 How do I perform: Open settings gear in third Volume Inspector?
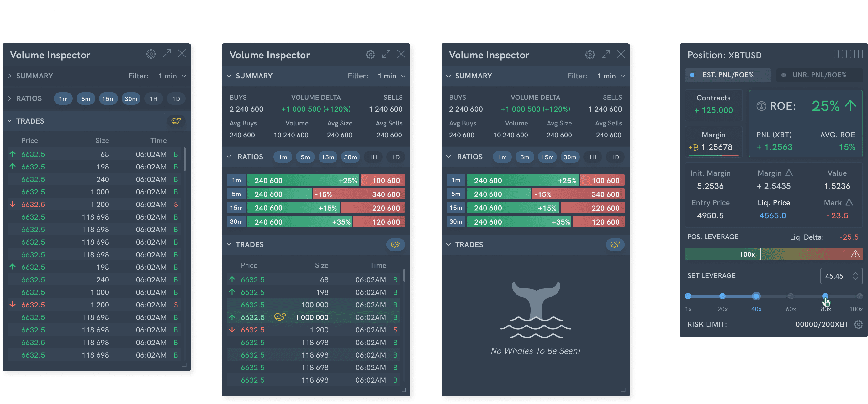pos(590,54)
